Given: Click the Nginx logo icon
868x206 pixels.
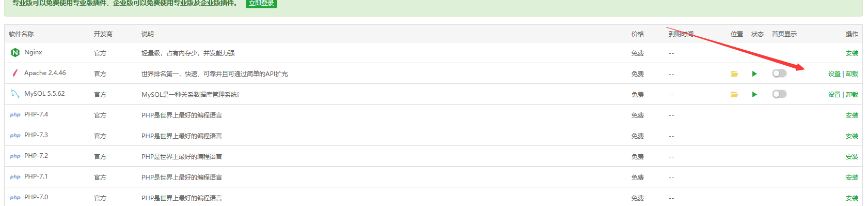Looking at the screenshot, I should (x=15, y=52).
